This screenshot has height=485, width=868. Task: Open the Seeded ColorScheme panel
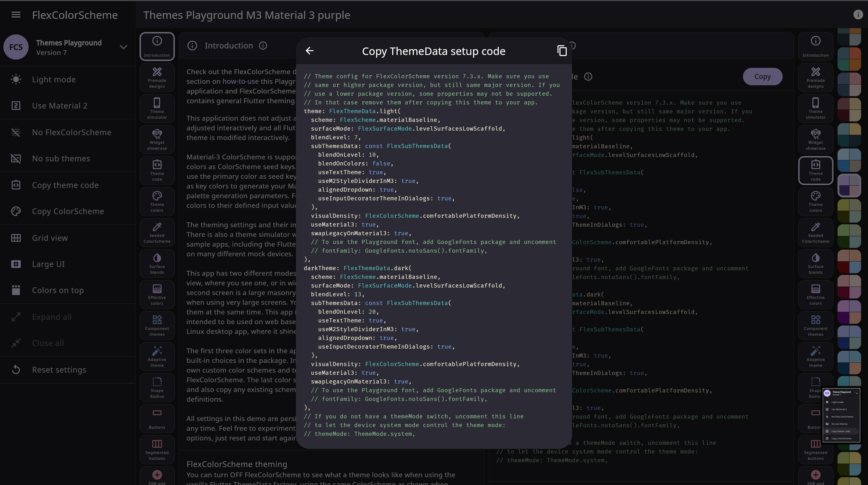point(157,232)
